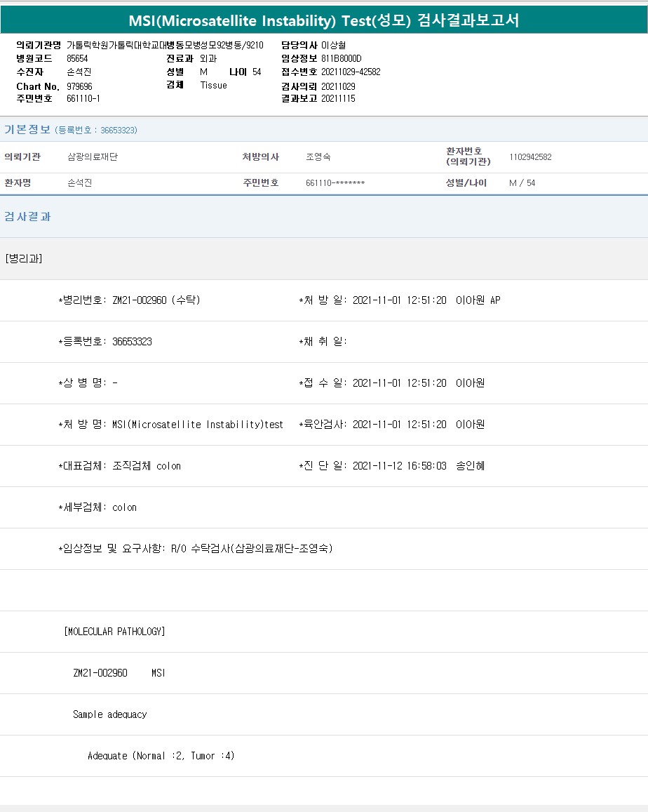
Task: Click the 환자번호 value 1102942582
Action: coord(530,157)
